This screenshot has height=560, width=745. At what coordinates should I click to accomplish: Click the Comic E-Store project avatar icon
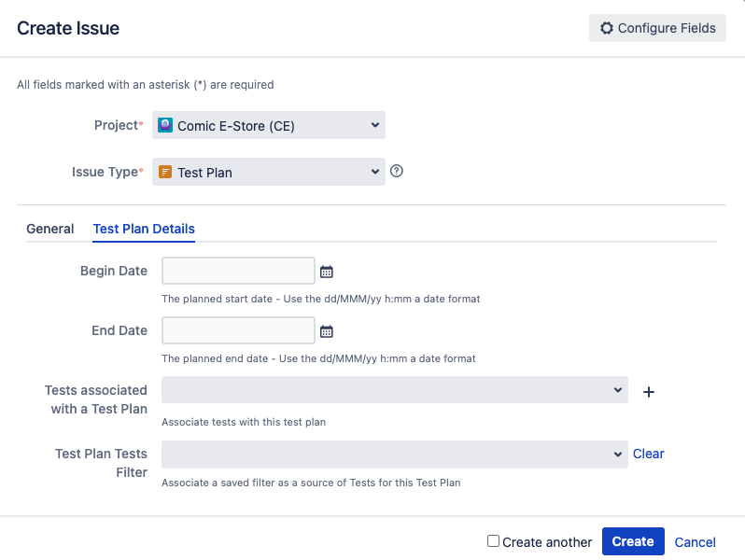(x=165, y=125)
